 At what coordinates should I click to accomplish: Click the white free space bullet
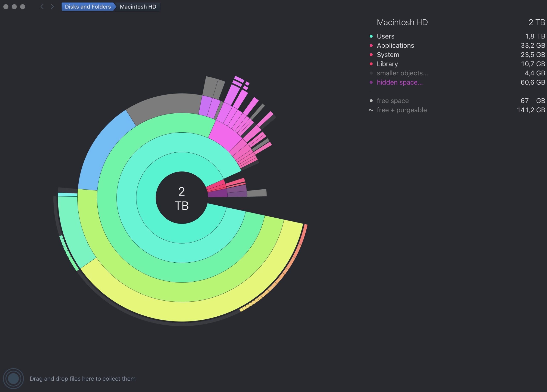pyautogui.click(x=371, y=101)
